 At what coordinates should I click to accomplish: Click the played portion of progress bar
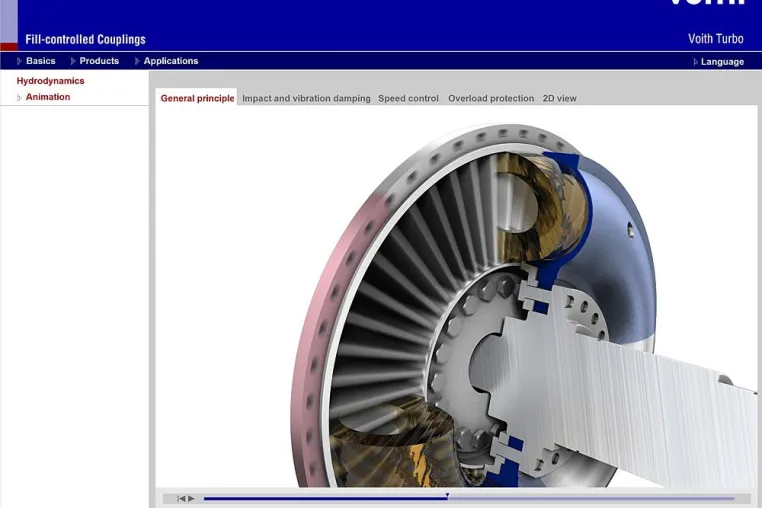325,498
